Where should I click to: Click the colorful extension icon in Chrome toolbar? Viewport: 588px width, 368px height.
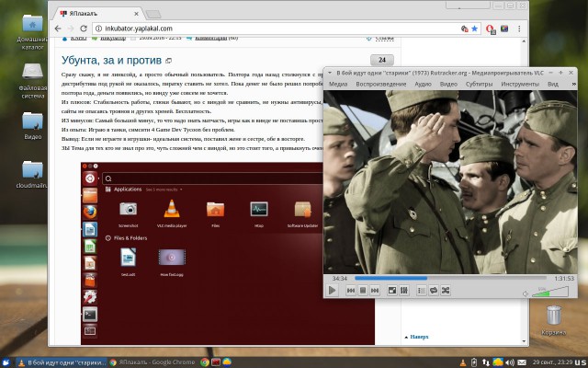[504, 29]
